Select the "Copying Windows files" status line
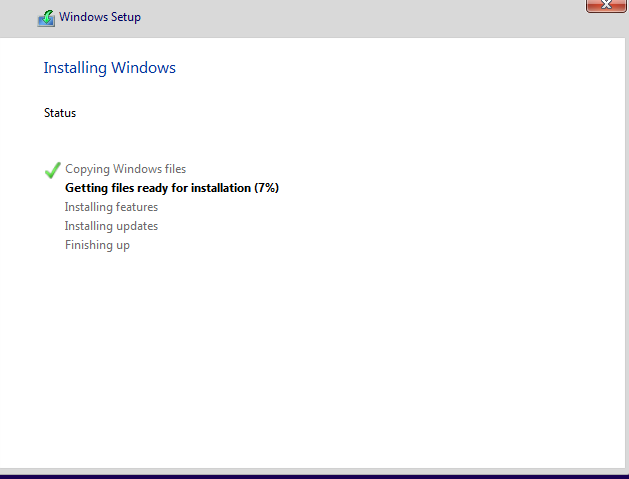 pos(126,169)
